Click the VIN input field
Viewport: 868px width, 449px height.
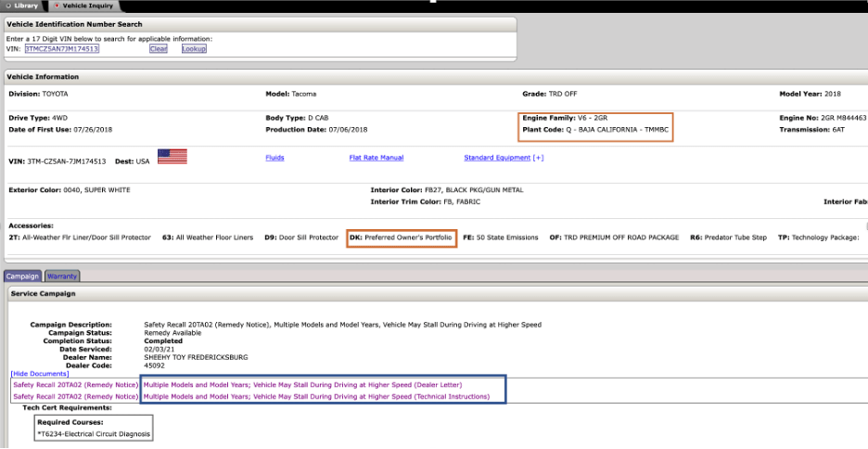click(61, 49)
